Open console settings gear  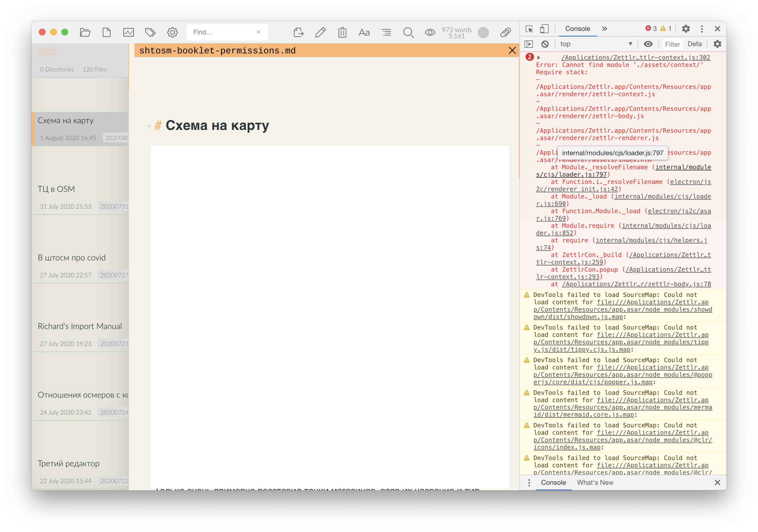(717, 44)
